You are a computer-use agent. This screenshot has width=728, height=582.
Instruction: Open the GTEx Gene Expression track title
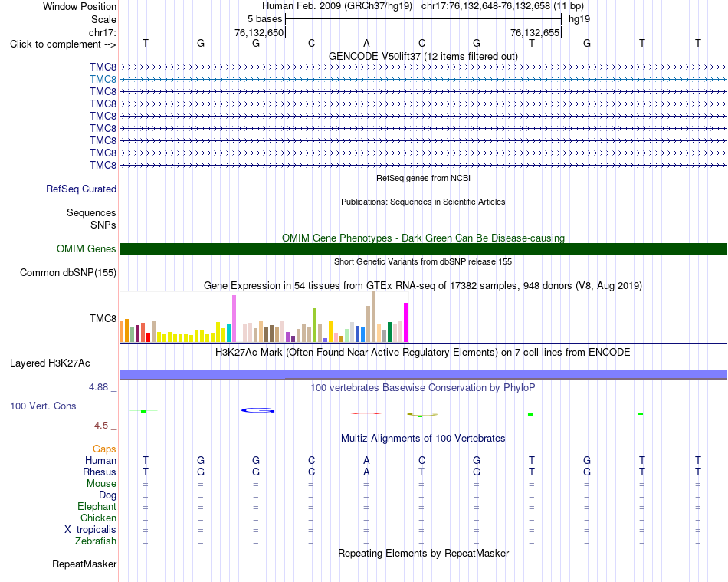coord(423,286)
